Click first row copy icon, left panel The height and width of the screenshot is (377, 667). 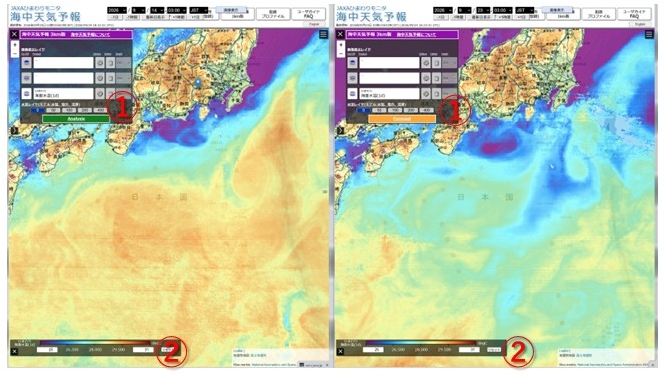[110, 63]
